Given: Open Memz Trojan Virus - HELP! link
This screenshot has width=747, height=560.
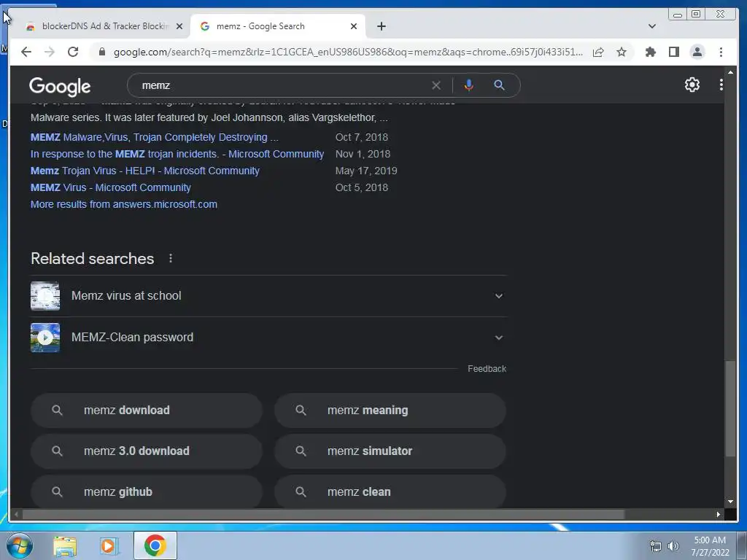Looking at the screenshot, I should [x=145, y=171].
